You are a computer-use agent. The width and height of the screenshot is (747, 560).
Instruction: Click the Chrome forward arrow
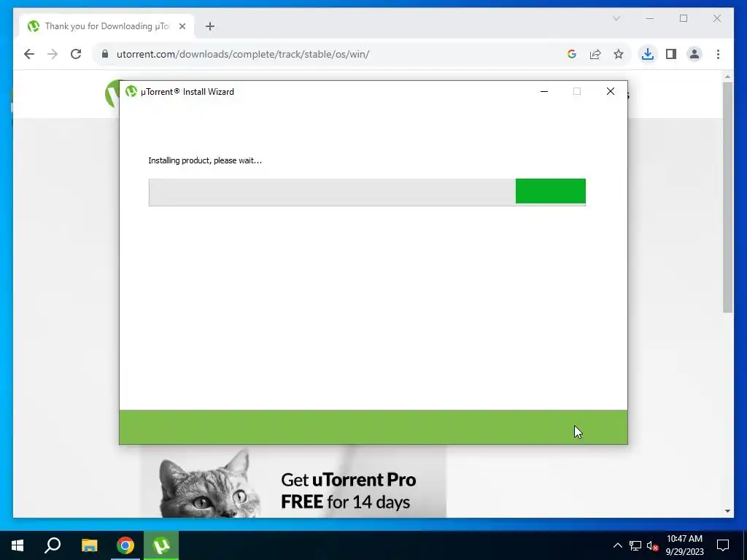pos(53,54)
